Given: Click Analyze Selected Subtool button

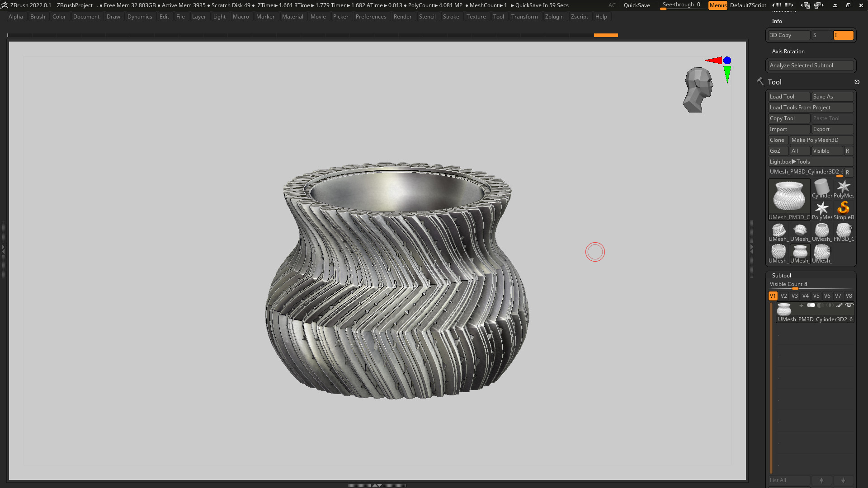Looking at the screenshot, I should (811, 66).
